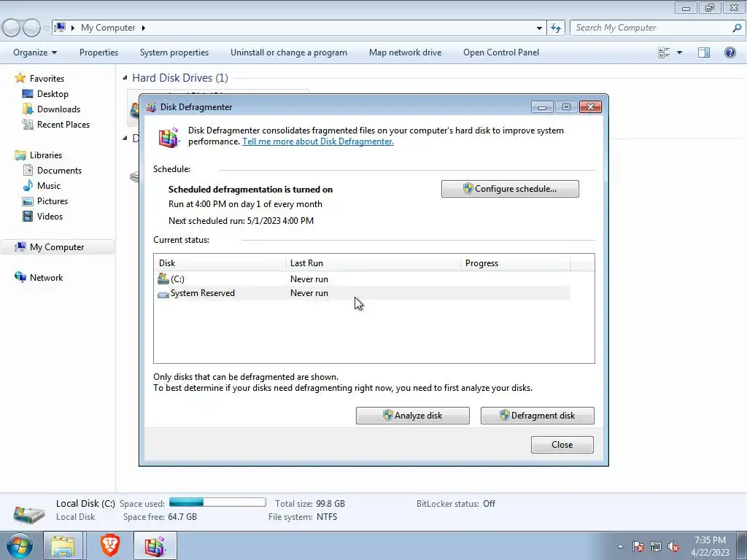Click the computer icon in address bar
747x560 pixels.
[x=60, y=27]
